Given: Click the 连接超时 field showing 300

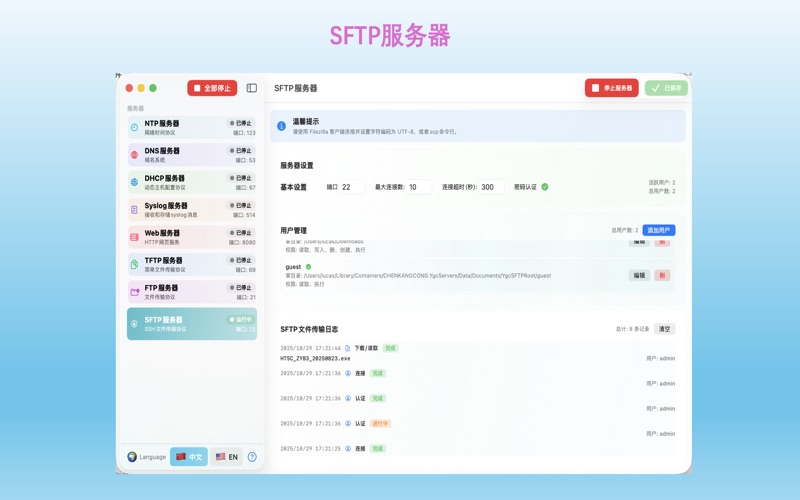Looking at the screenshot, I should click(491, 187).
